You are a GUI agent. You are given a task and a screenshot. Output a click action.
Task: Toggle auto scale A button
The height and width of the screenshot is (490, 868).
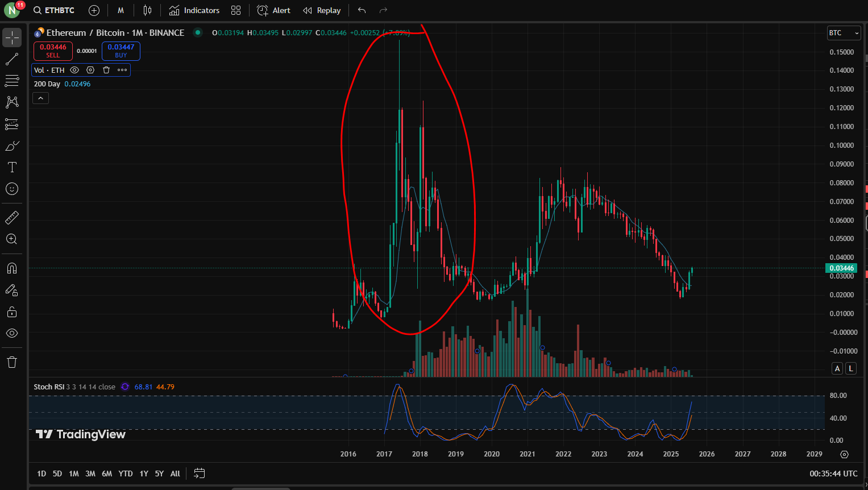click(837, 368)
